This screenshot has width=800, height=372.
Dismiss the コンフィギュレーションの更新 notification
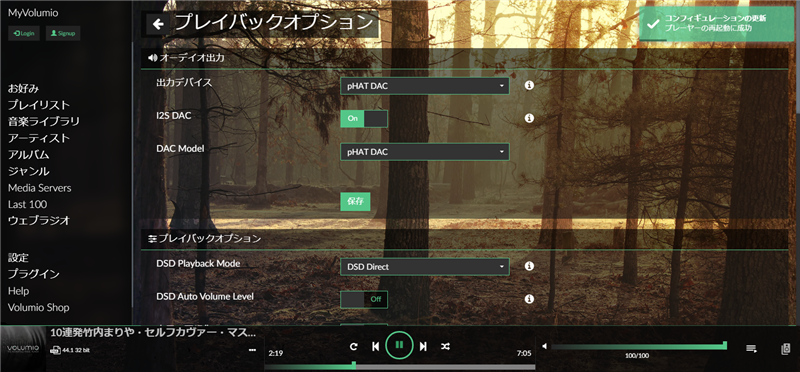pyautogui.click(x=716, y=23)
